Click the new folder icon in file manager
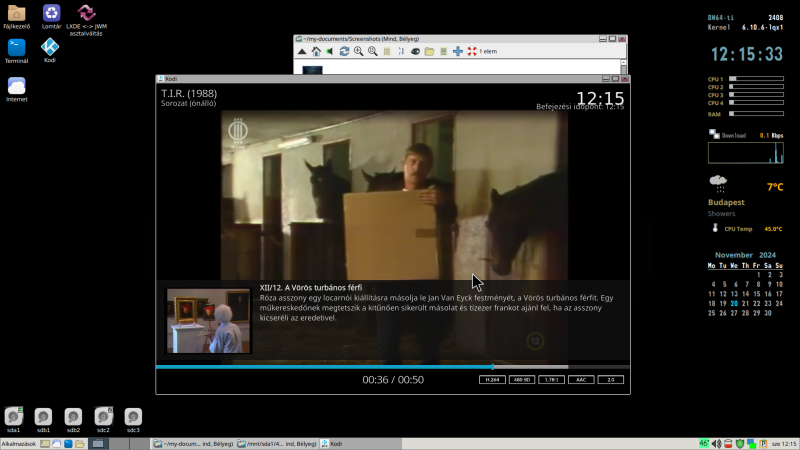 point(430,52)
